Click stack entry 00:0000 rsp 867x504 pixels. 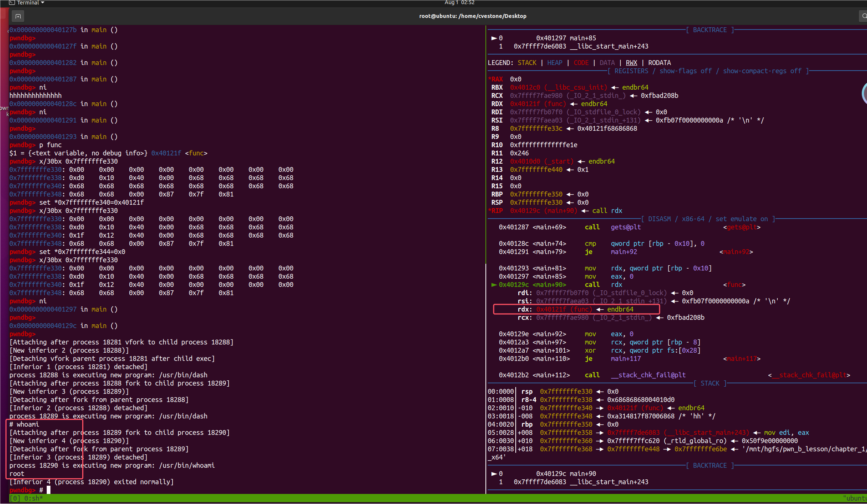coord(553,392)
